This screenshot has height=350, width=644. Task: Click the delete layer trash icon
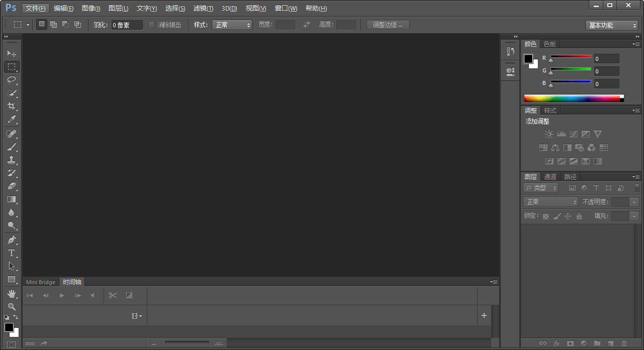[624, 343]
